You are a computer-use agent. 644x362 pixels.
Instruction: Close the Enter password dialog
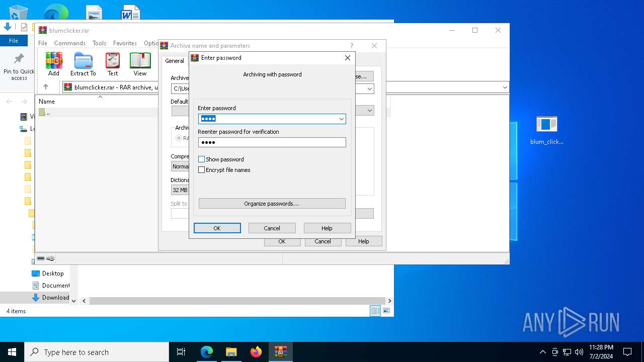[347, 58]
